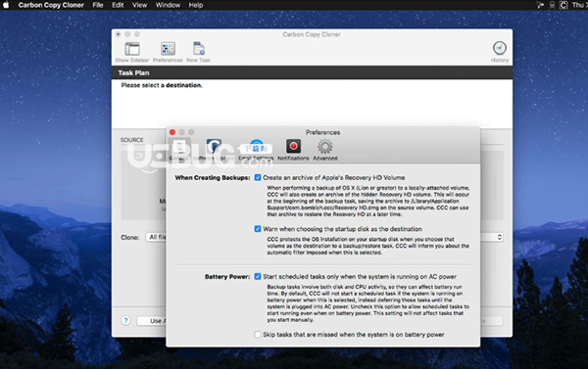This screenshot has height=369, width=588.
Task: Click the flag icon in menu bar
Action: pos(540,5)
